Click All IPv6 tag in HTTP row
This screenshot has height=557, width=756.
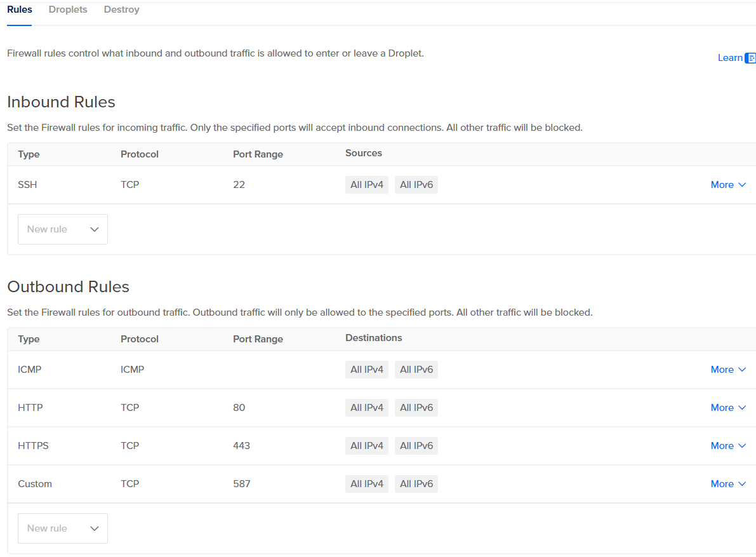[x=416, y=408]
